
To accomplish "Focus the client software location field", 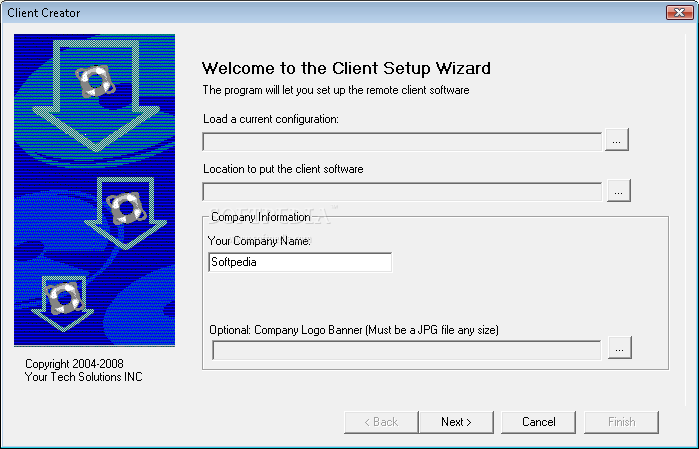I will pos(402,192).
